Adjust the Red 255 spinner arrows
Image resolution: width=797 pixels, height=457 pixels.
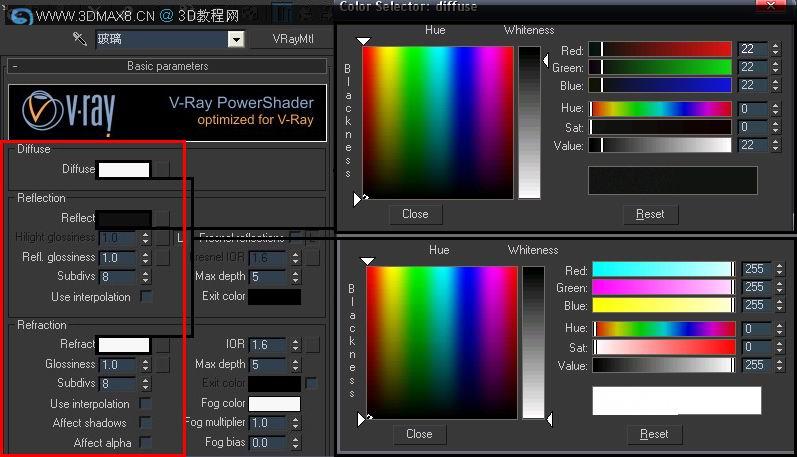779,269
